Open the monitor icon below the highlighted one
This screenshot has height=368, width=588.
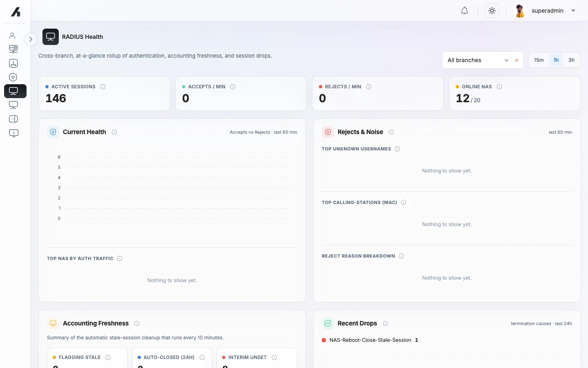click(x=13, y=105)
